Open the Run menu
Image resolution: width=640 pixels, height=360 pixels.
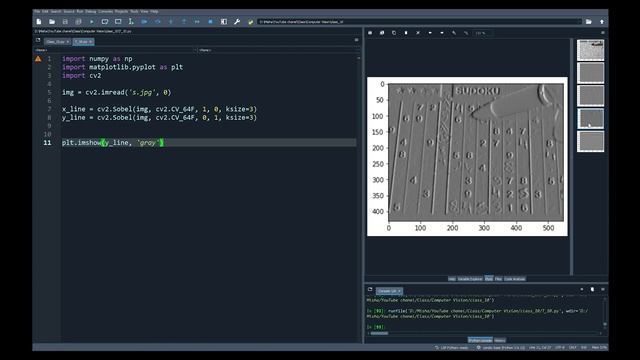point(80,11)
